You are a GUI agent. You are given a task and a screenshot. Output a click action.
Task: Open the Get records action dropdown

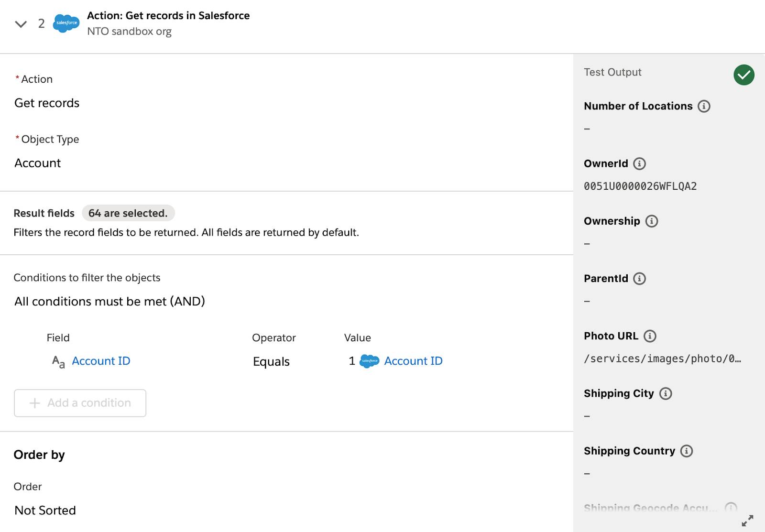click(x=47, y=103)
